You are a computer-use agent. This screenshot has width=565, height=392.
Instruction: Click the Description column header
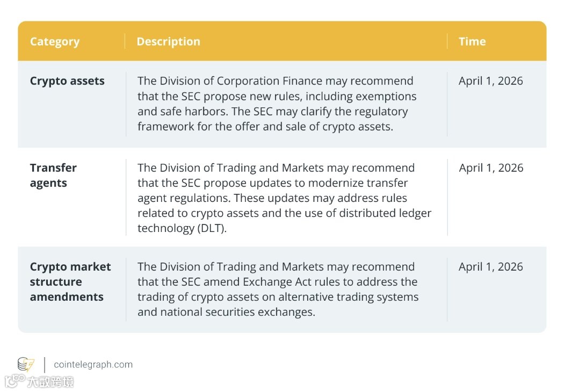click(x=168, y=42)
